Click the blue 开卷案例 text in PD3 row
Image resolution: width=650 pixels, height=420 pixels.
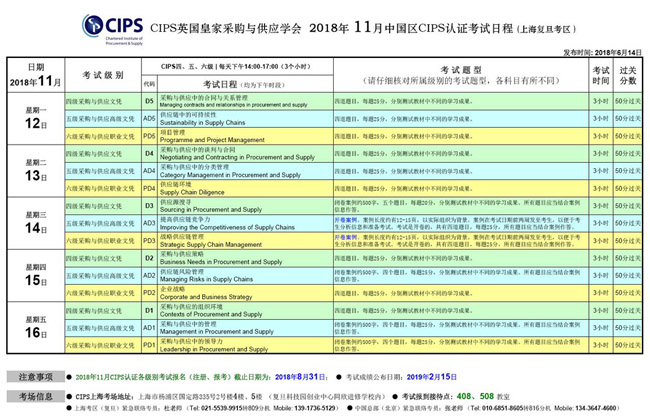coord(346,237)
